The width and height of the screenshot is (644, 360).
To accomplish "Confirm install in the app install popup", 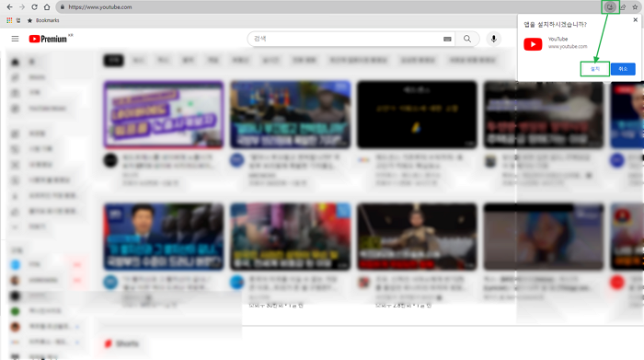I will pos(595,69).
